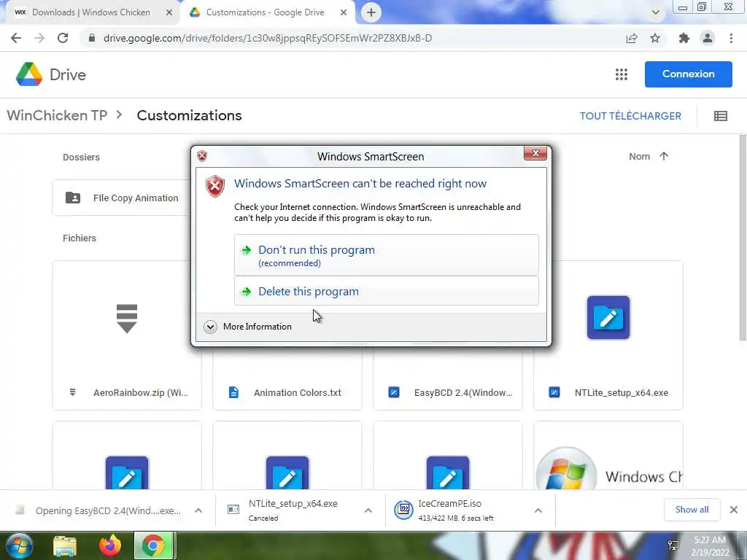Go back to the previous page

click(16, 38)
